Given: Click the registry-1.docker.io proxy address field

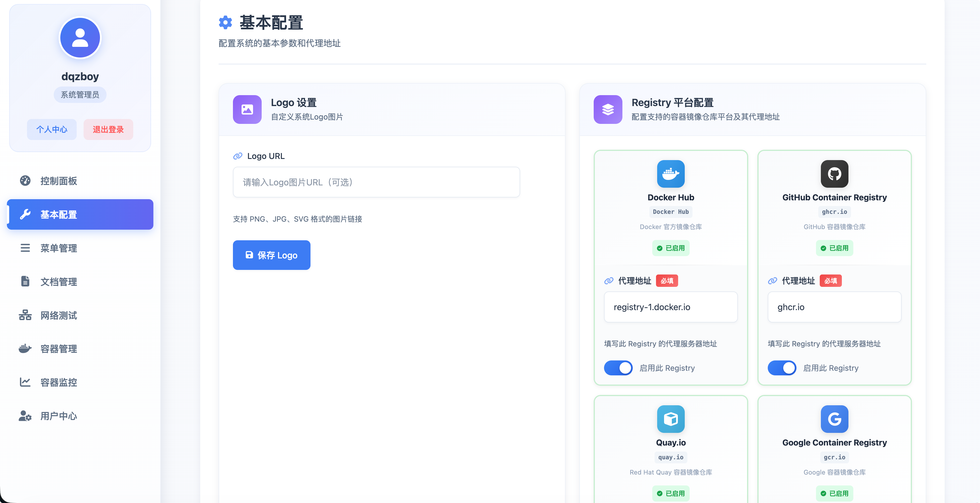Looking at the screenshot, I should pyautogui.click(x=670, y=307).
